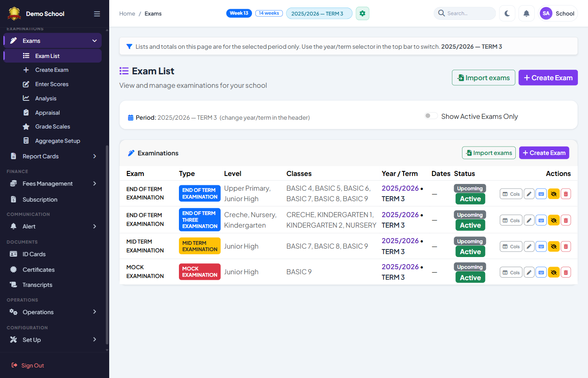Click the purple Create Exam button beside Exam List heading

point(548,78)
